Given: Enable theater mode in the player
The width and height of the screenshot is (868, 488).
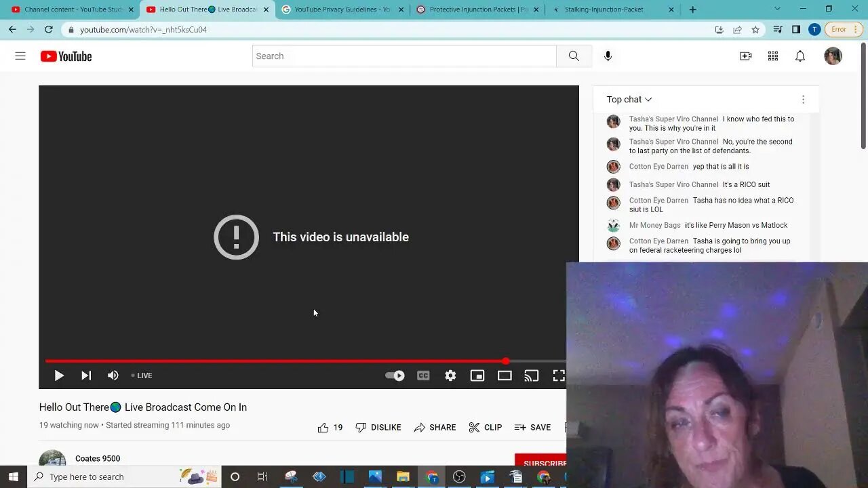Looking at the screenshot, I should (x=505, y=375).
